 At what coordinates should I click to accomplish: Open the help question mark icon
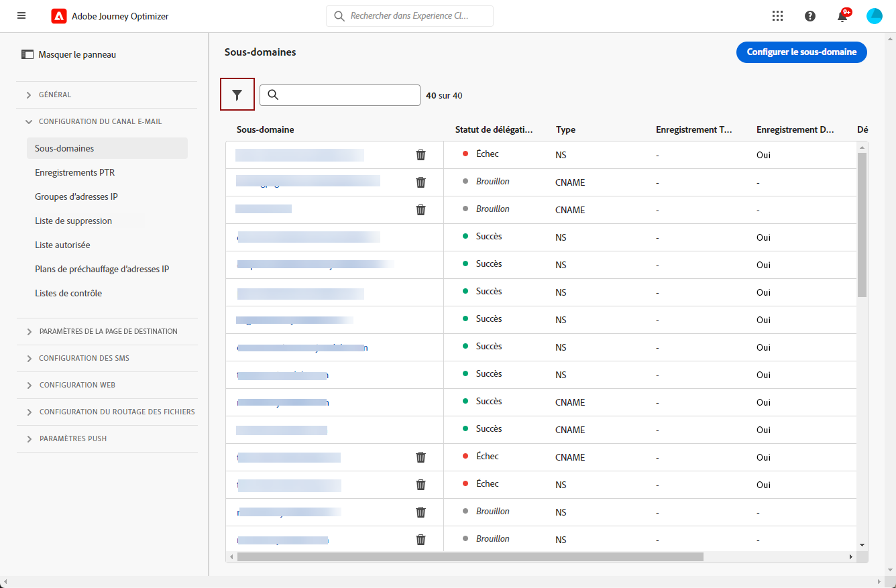click(810, 16)
